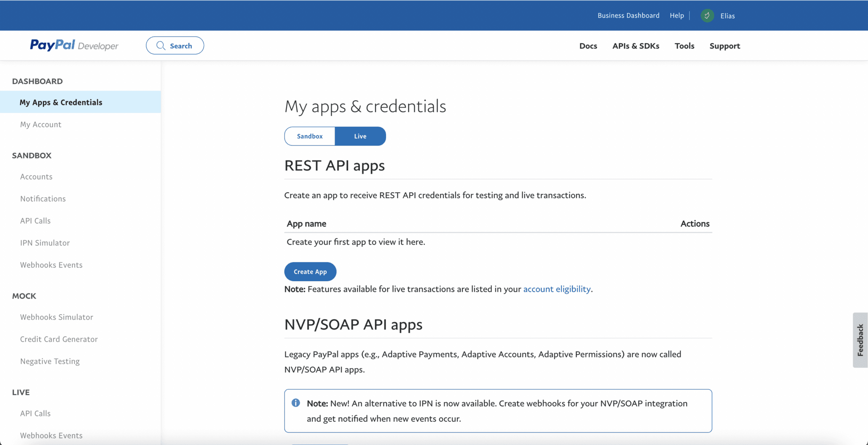Image resolution: width=868 pixels, height=445 pixels.
Task: Select the Live toggle
Action: [360, 136]
